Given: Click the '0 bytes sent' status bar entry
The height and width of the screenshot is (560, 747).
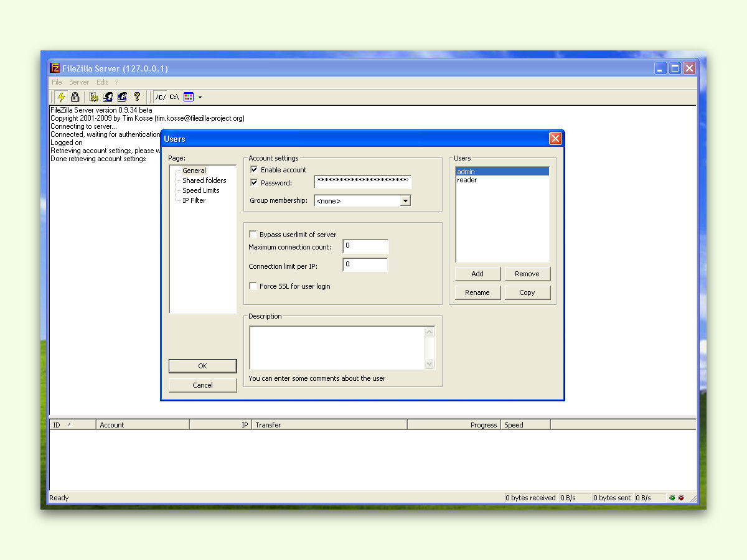Looking at the screenshot, I should tap(612, 498).
